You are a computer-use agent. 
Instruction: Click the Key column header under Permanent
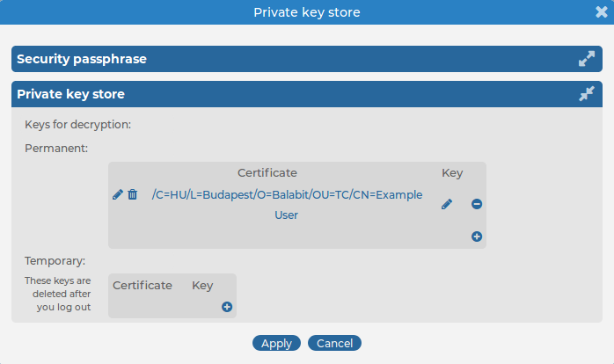coord(452,172)
